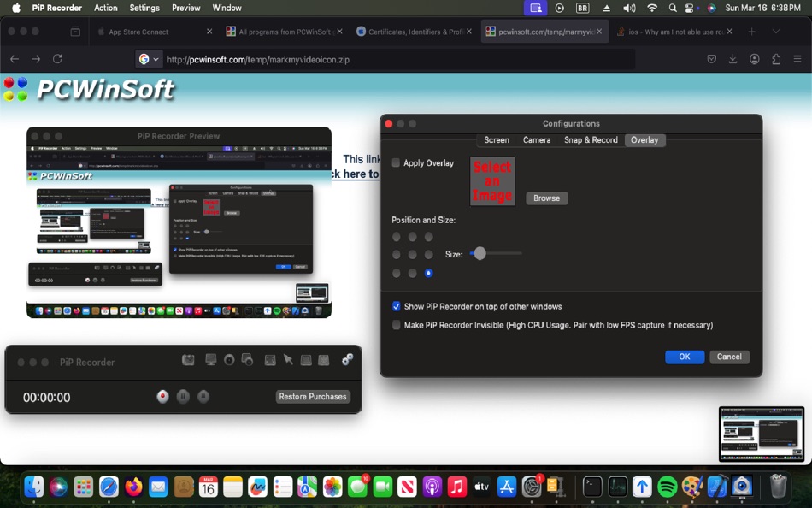Select the Overlay tab

(644, 140)
